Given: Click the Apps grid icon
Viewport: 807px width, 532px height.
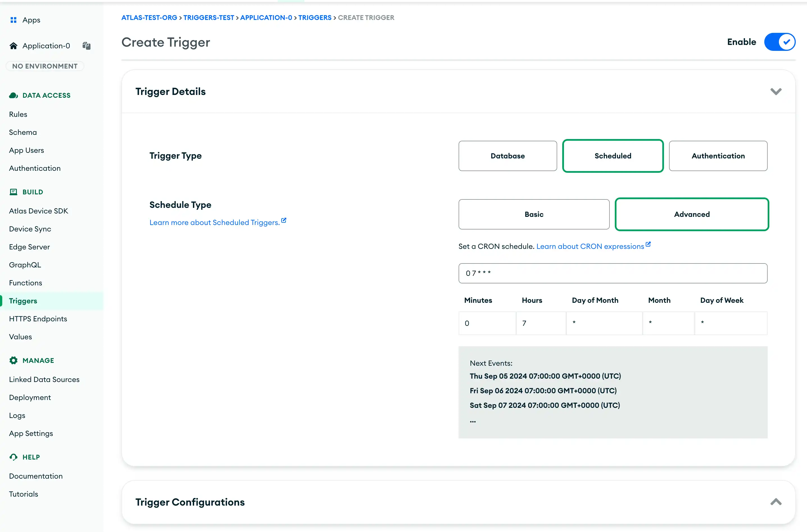Looking at the screenshot, I should [13, 20].
